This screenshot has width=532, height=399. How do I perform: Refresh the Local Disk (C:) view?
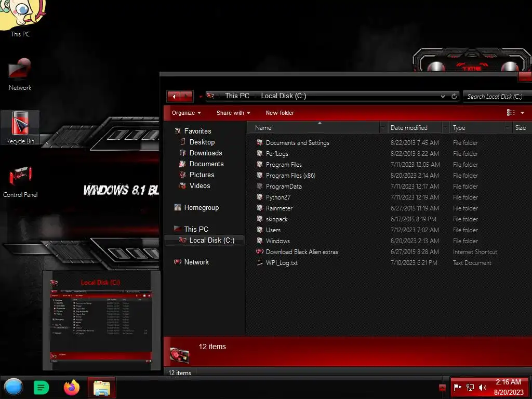point(454,96)
